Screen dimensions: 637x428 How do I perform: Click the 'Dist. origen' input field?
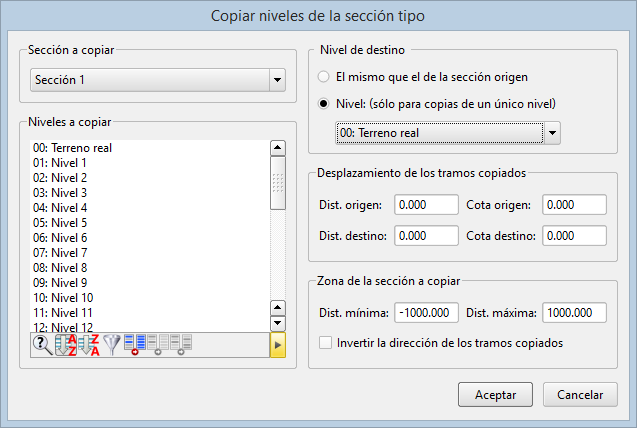426,204
